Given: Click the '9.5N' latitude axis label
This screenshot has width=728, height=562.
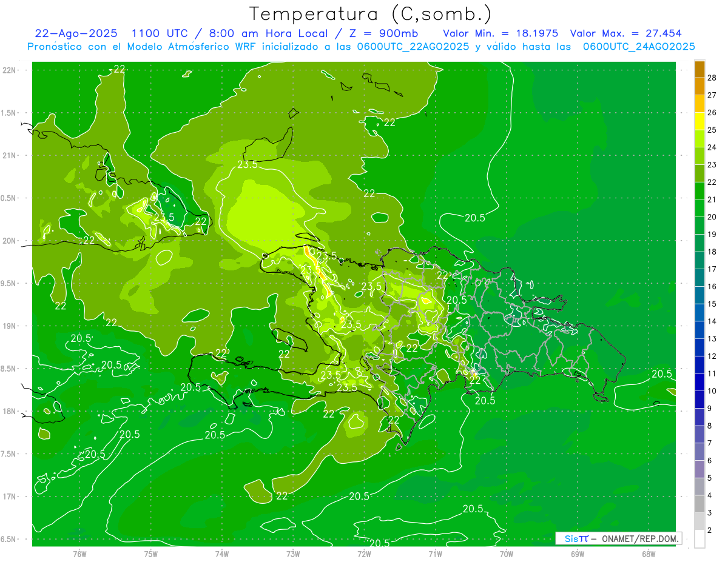Looking at the screenshot, I should (x=9, y=284).
